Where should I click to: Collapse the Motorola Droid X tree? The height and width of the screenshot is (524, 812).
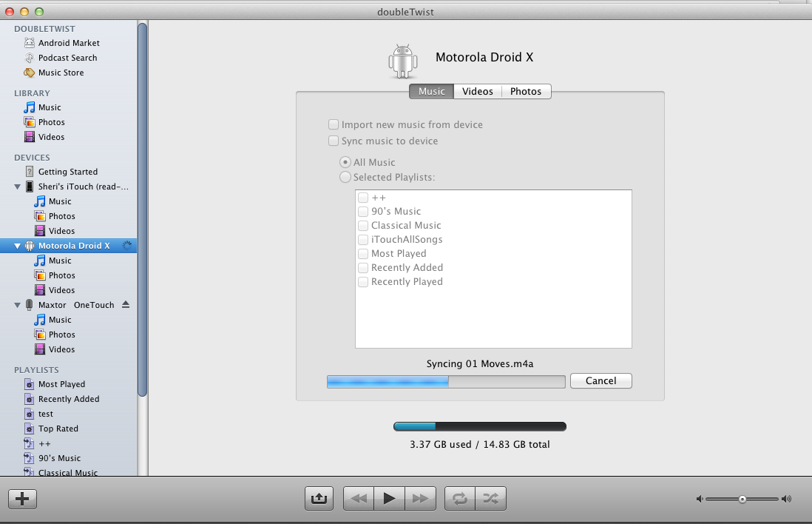click(x=17, y=246)
